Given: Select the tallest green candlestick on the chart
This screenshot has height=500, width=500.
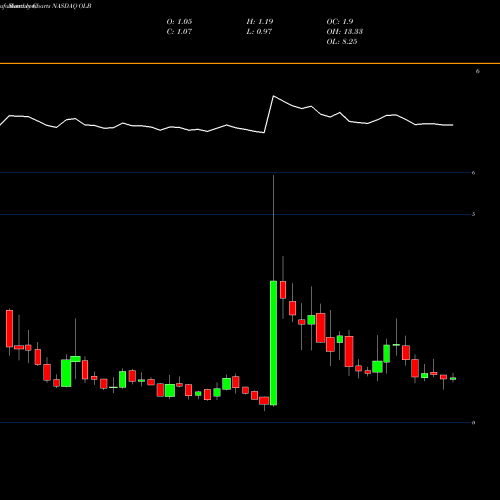Looking at the screenshot, I should click(x=273, y=343).
